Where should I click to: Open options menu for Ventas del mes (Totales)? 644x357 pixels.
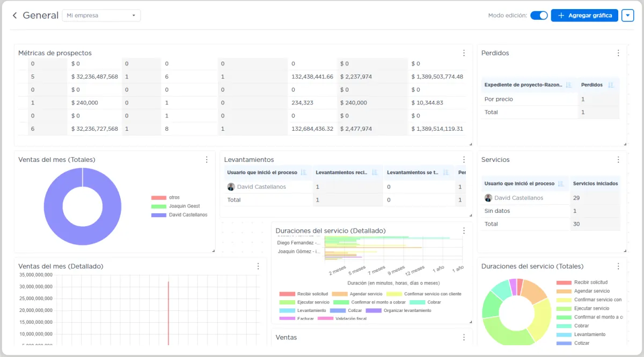207,160
